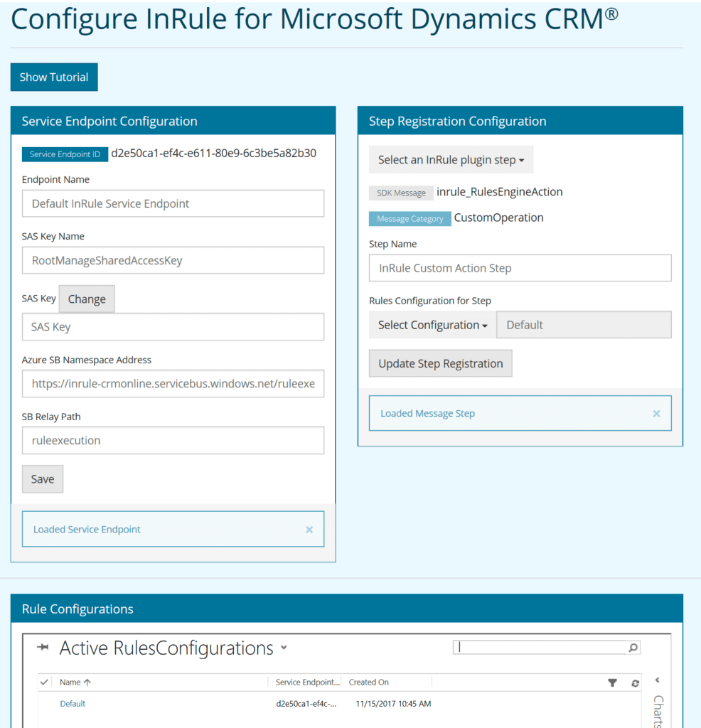Screen dimensions: 701x728
Task: Click the Loaded Service Endpoint message text
Action: (87, 529)
